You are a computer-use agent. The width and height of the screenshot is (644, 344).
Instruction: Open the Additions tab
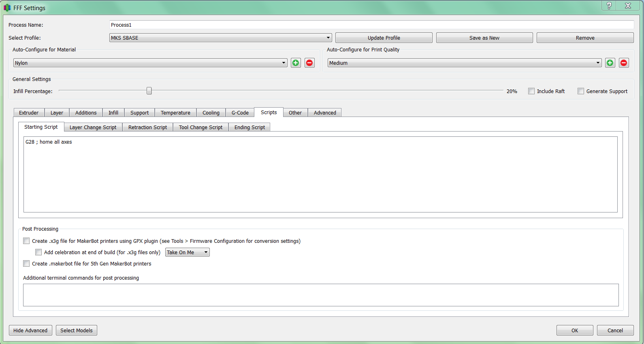[86, 113]
